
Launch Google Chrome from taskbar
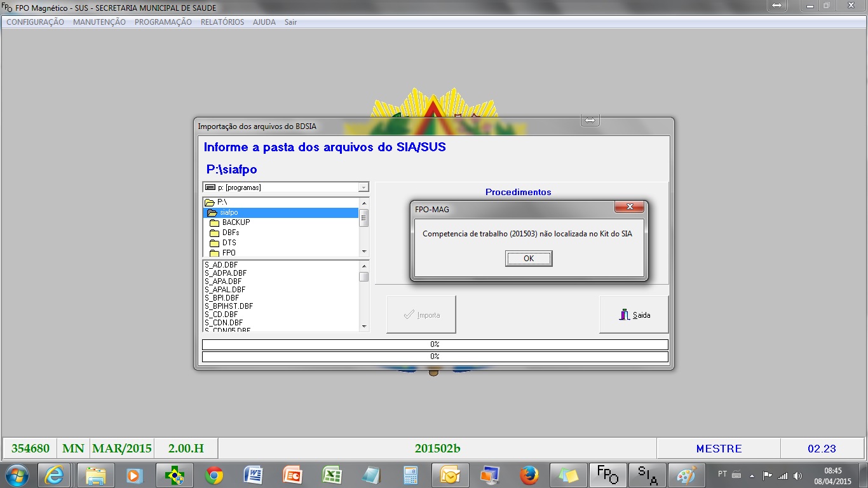(214, 475)
